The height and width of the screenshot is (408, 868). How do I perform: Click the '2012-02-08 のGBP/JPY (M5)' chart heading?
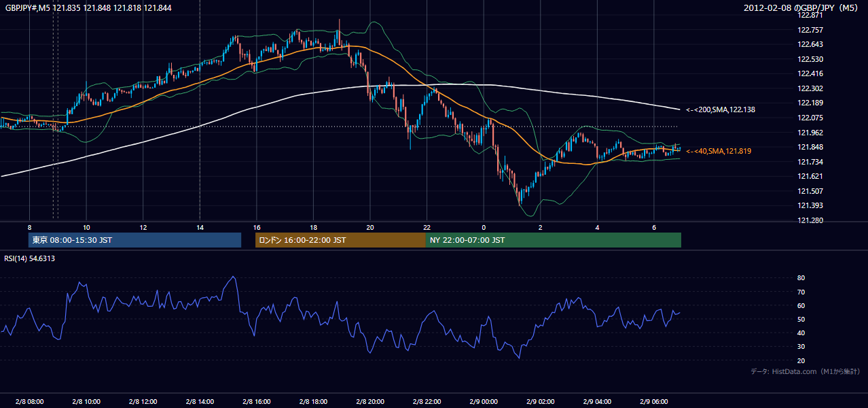801,7
